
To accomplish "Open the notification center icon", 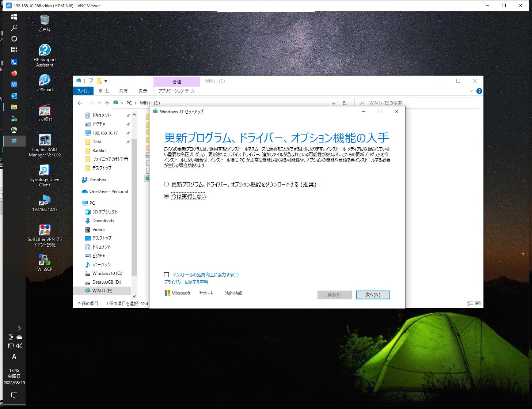I will tap(14, 395).
